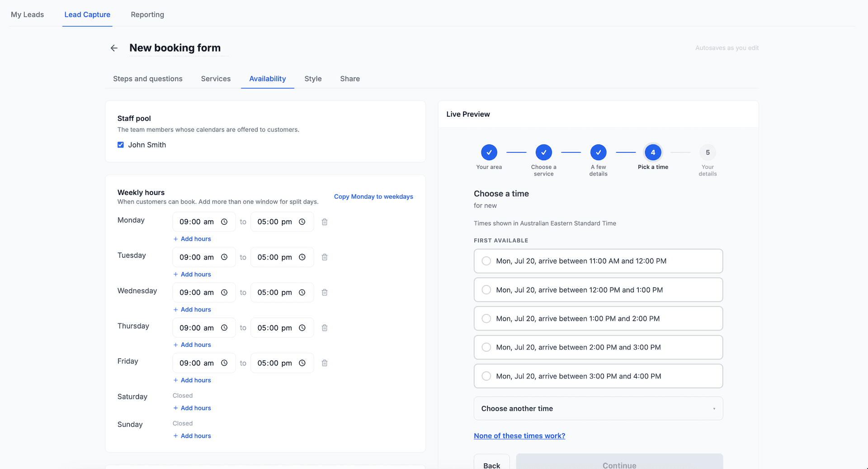Select the 12:00 PM to 1:00 PM slot

[x=598, y=290]
